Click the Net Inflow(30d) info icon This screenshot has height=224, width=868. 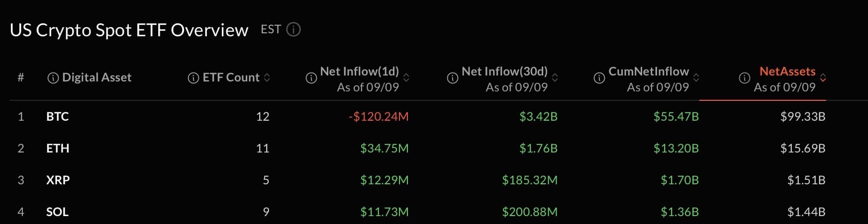pyautogui.click(x=452, y=78)
